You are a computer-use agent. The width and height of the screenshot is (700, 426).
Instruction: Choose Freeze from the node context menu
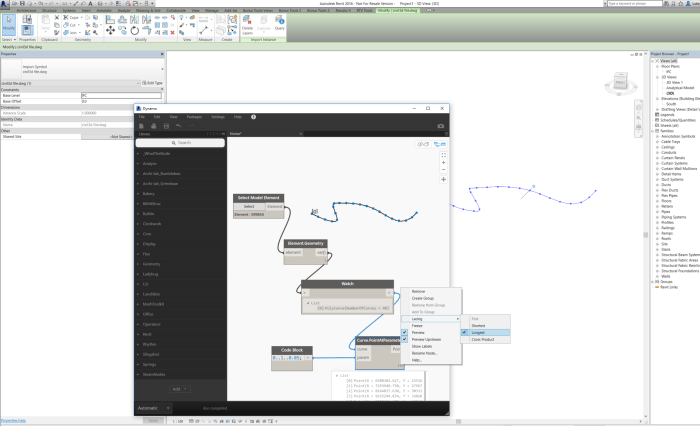[x=418, y=325]
